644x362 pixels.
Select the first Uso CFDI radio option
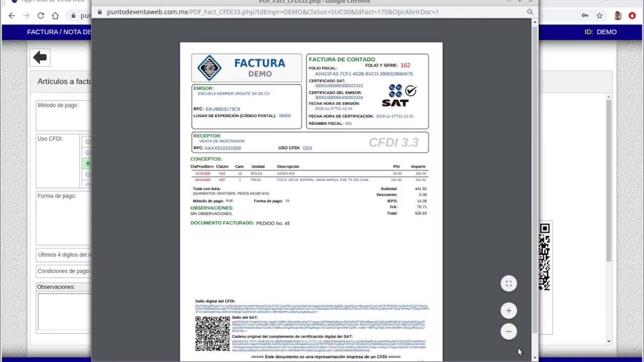(88, 142)
